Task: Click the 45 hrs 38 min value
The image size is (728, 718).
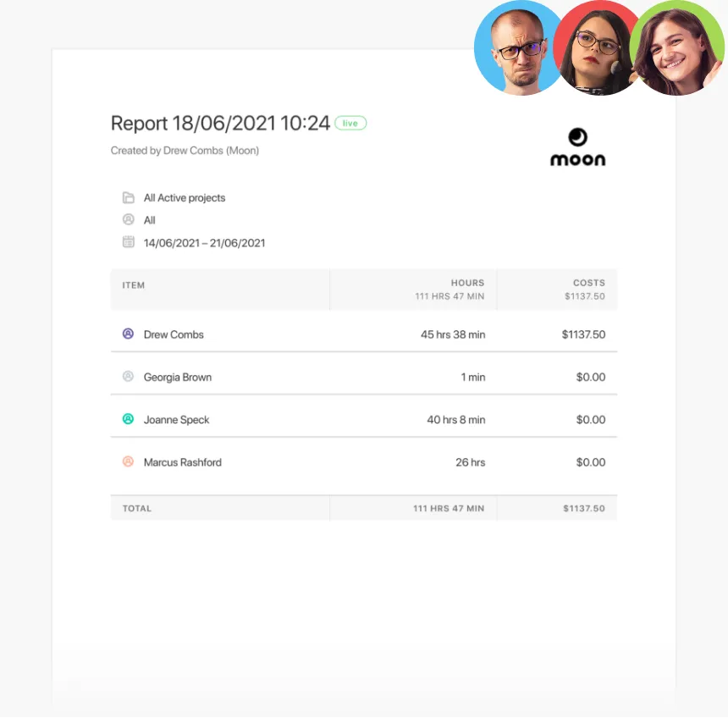Action: point(453,334)
